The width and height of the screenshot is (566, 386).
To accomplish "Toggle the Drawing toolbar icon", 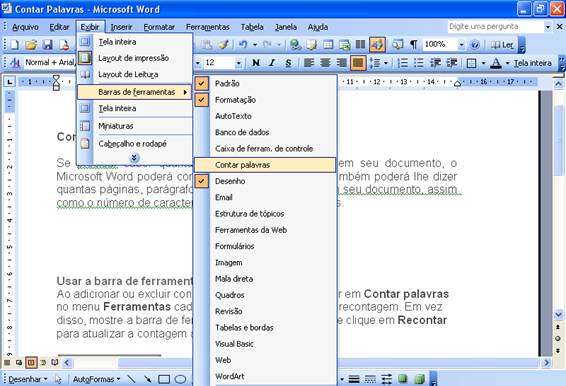I will pyautogui.click(x=377, y=45).
